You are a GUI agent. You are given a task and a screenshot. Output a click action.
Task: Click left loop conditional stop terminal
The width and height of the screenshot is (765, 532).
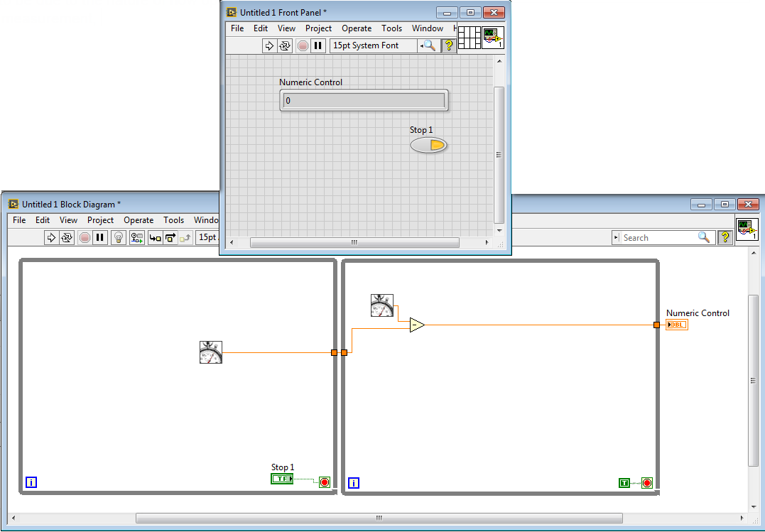click(x=325, y=482)
